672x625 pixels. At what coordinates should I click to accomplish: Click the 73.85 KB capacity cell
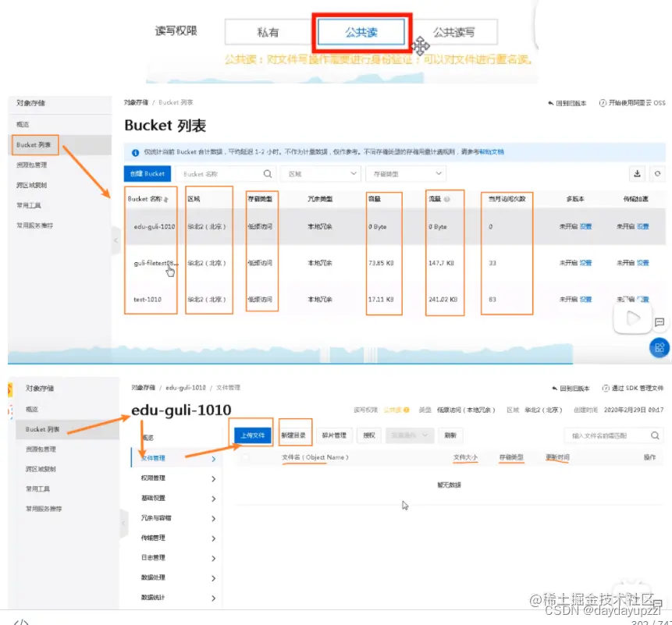pyautogui.click(x=381, y=263)
